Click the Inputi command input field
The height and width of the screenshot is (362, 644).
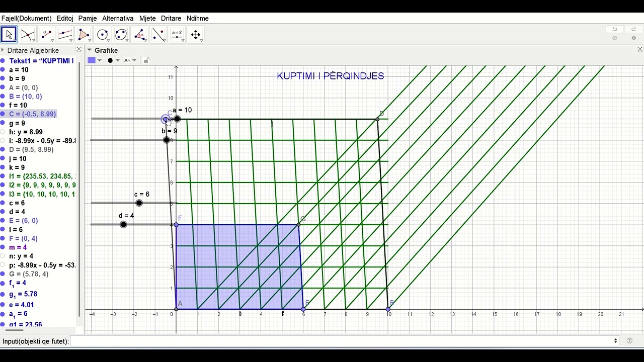point(341,341)
